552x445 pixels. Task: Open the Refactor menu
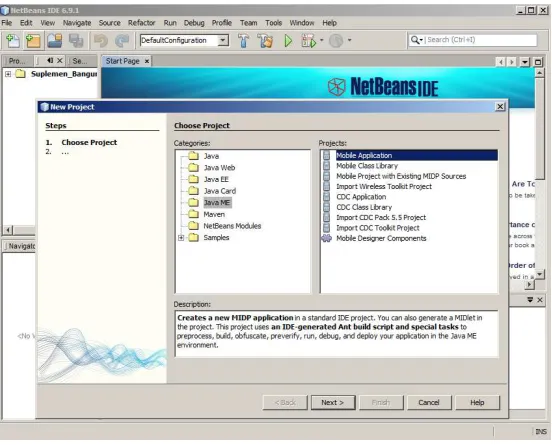tap(142, 23)
